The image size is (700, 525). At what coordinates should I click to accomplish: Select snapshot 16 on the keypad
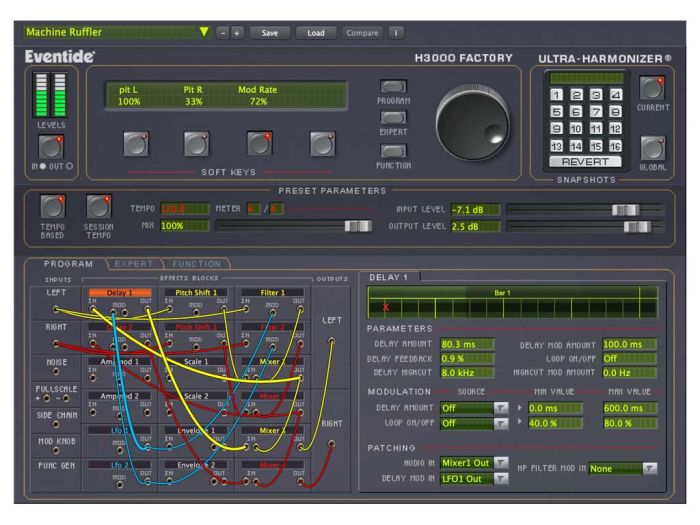(616, 146)
